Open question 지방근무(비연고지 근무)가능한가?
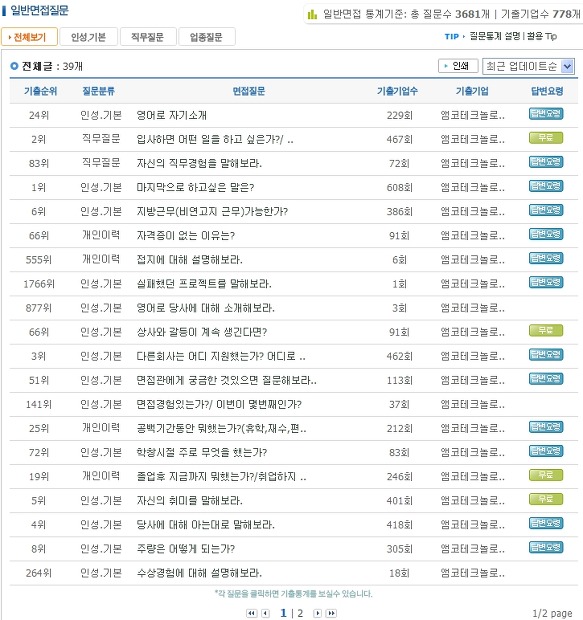The height and width of the screenshot is (620, 583). (x=212, y=212)
